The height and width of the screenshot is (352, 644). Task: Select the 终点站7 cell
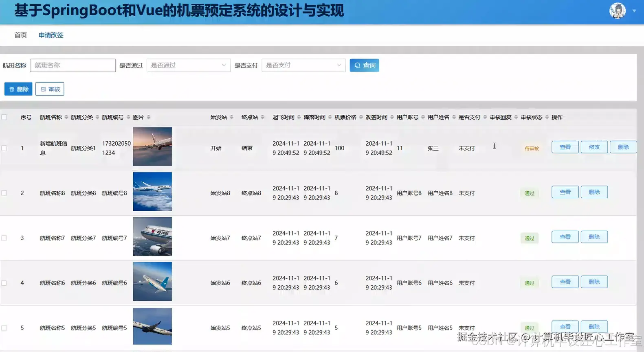click(251, 238)
